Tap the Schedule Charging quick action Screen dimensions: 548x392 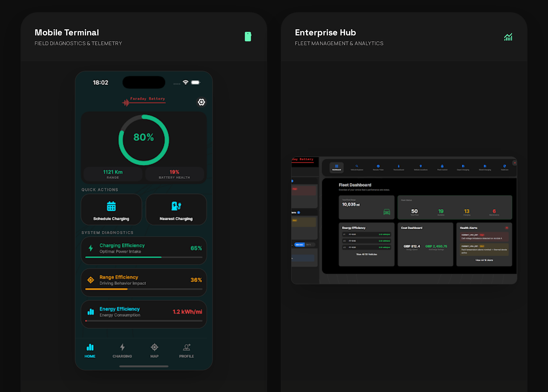click(111, 209)
